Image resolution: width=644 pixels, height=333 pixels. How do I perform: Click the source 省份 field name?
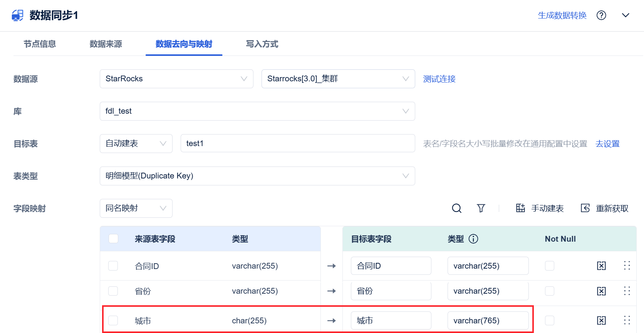pyautogui.click(x=143, y=291)
